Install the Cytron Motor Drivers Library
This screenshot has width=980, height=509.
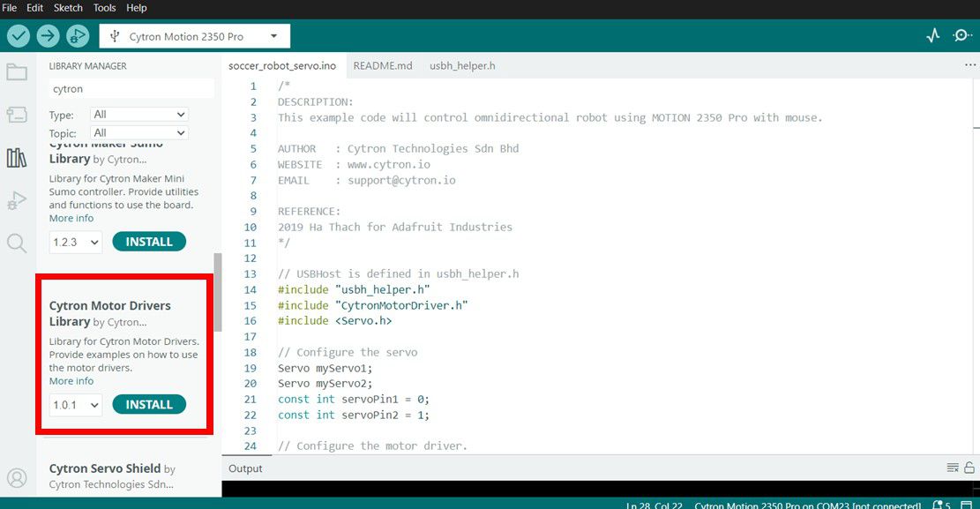click(x=149, y=405)
